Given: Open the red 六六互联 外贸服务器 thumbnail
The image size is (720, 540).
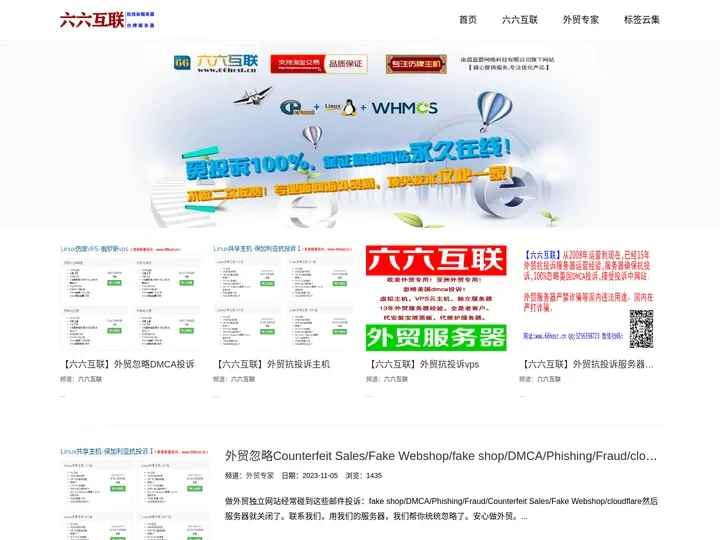Looking at the screenshot, I should [x=436, y=298].
